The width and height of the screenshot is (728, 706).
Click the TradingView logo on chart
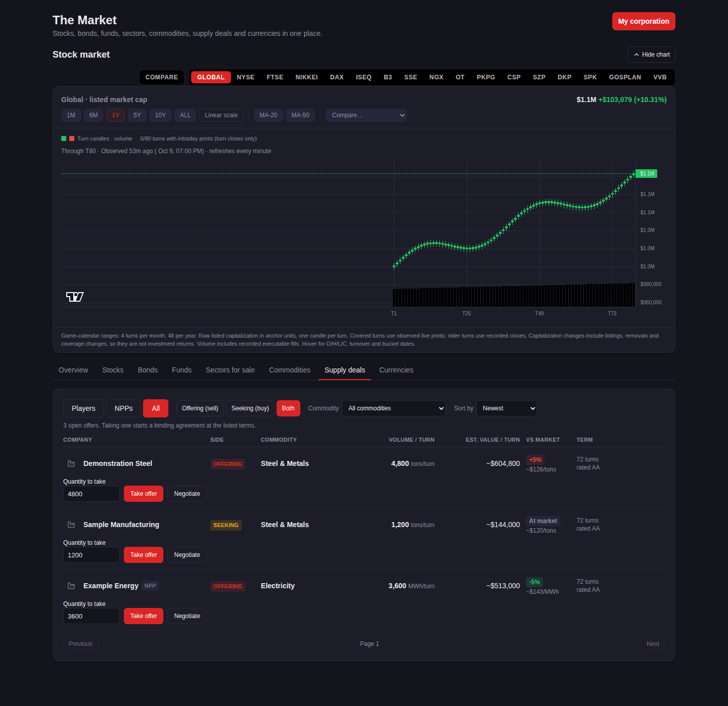75,297
